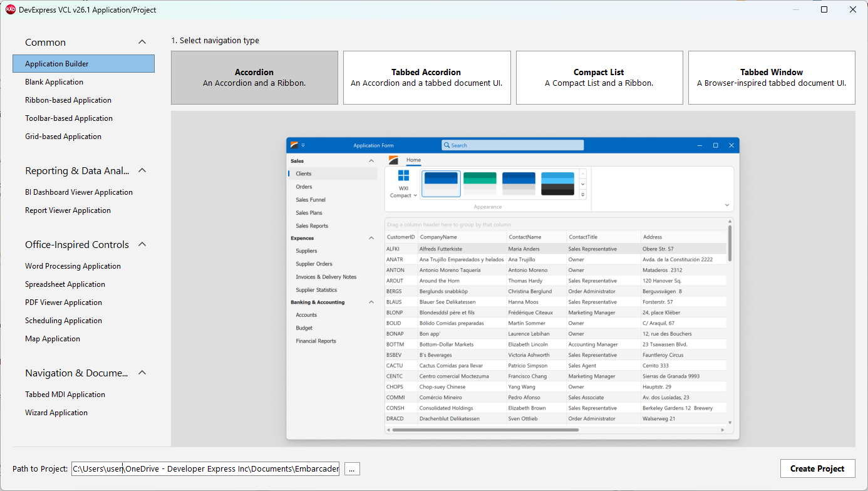
Task: Choose the Word Processing Application template
Action: point(73,266)
